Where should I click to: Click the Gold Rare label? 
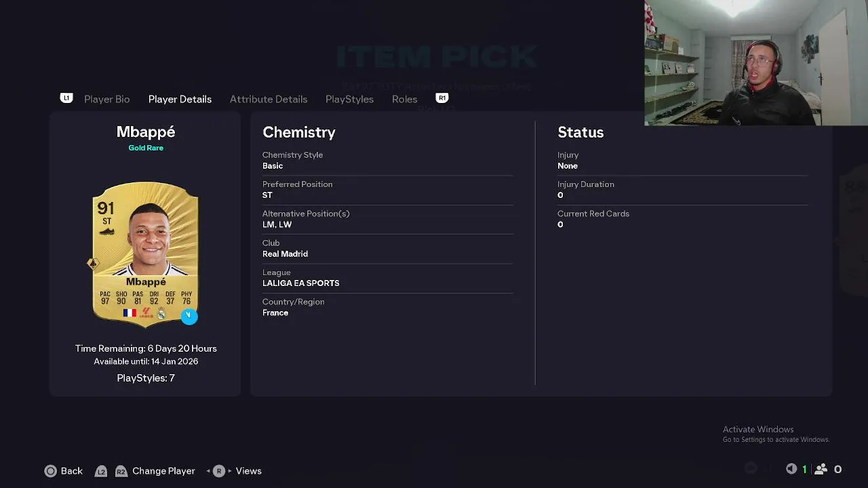pos(146,148)
